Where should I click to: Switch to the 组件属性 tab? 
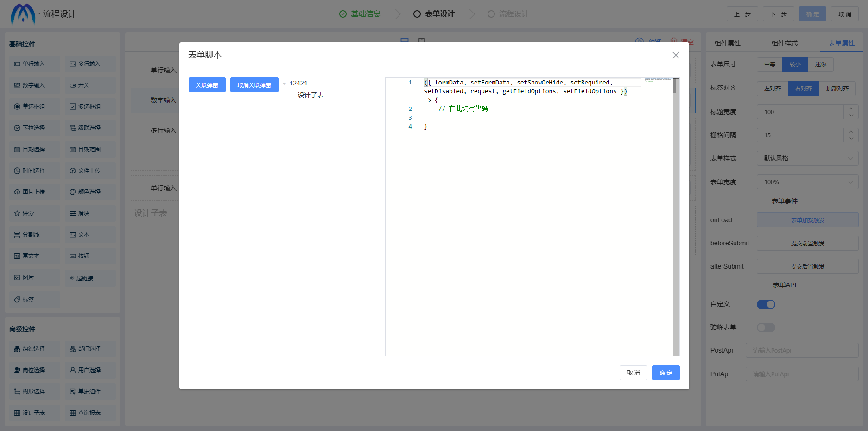point(727,43)
